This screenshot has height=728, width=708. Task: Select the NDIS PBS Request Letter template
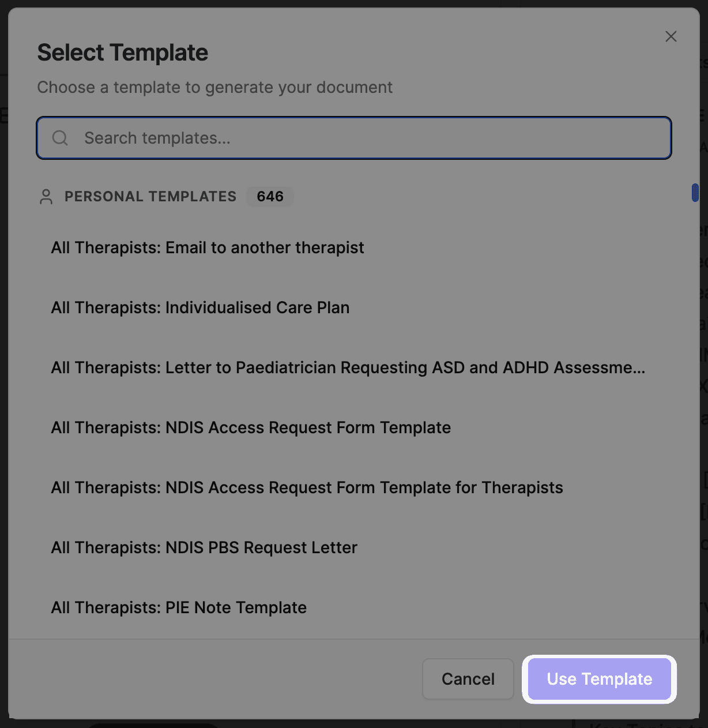coord(204,547)
